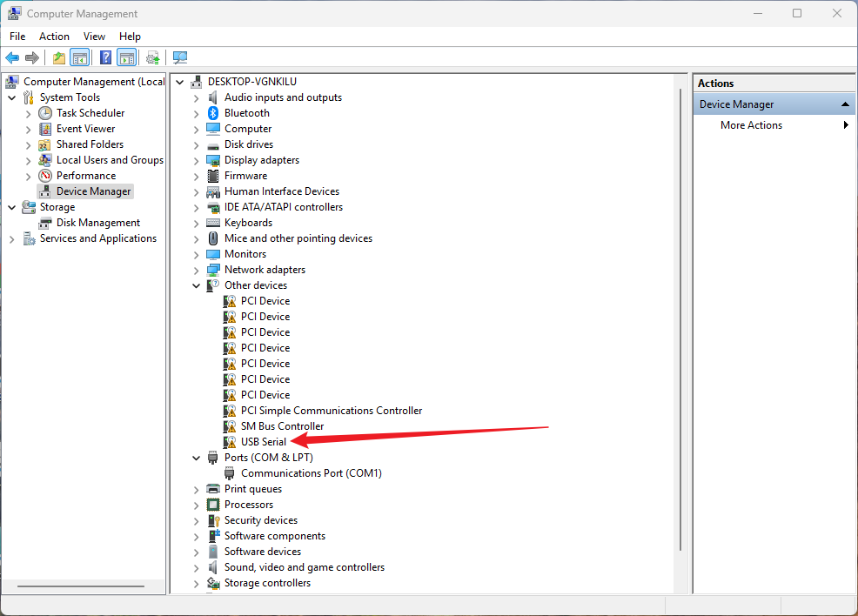The width and height of the screenshot is (858, 616).
Task: Select Device Manager in left tree
Action: [x=94, y=191]
